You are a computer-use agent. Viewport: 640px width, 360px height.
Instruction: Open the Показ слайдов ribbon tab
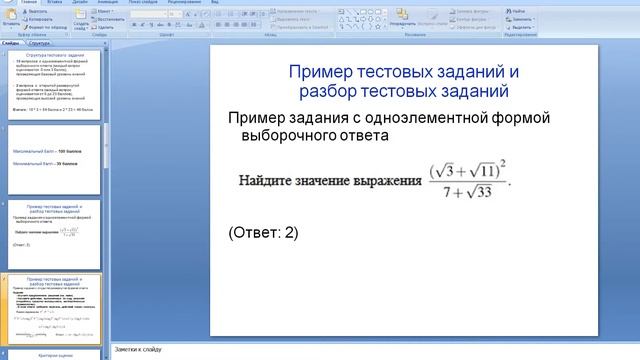[x=143, y=2]
